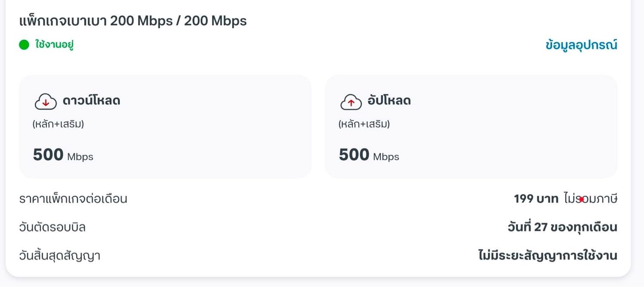Image resolution: width=644 pixels, height=287 pixels.
Task: Click the 500 Mbps download speed value
Action: coord(63,155)
